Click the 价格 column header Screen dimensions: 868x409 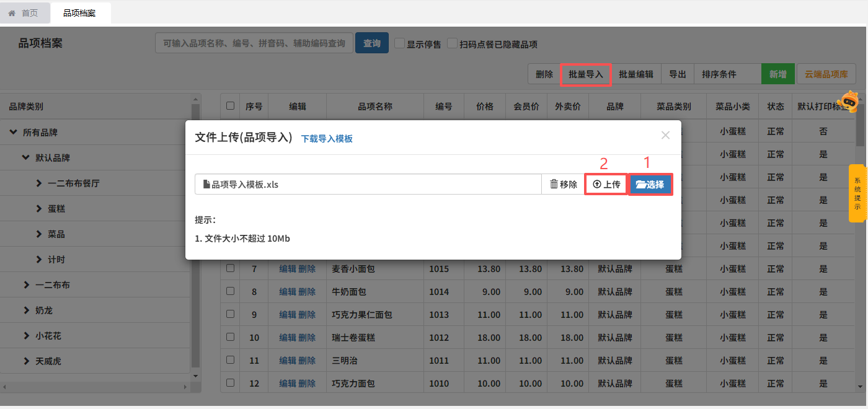click(x=485, y=106)
